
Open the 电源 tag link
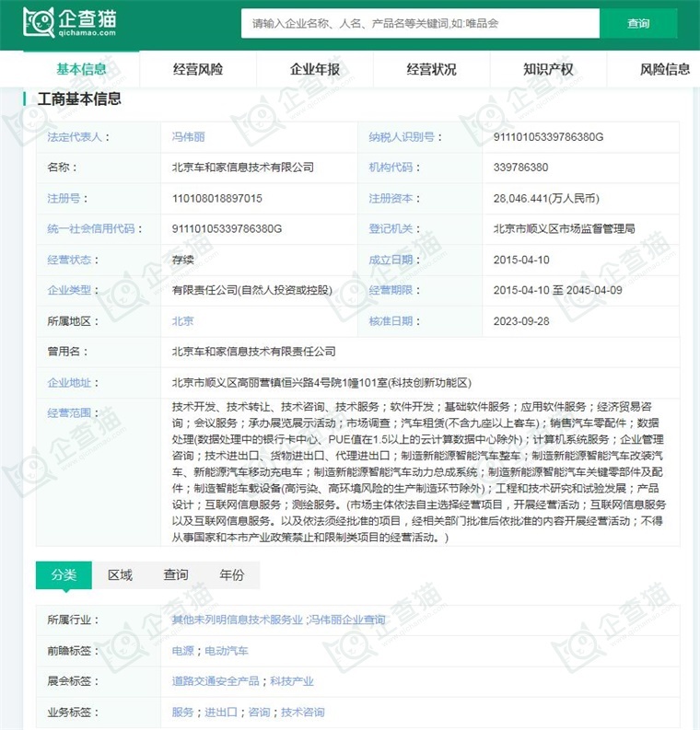182,651
